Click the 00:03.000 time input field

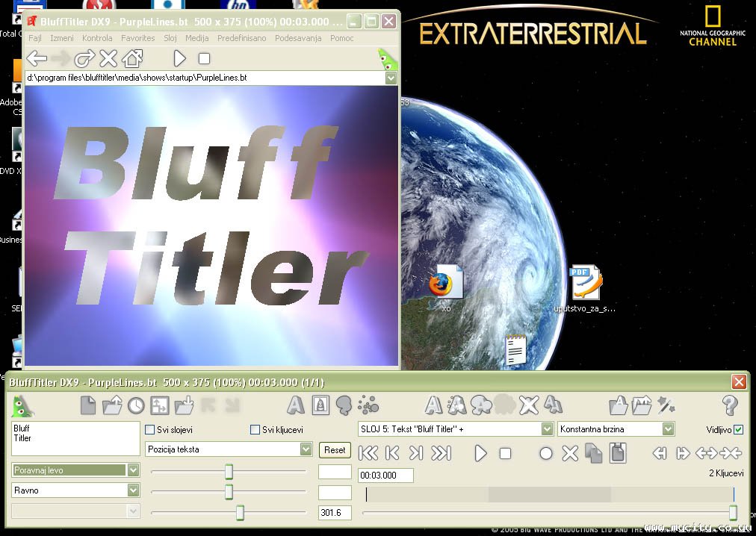(x=385, y=476)
